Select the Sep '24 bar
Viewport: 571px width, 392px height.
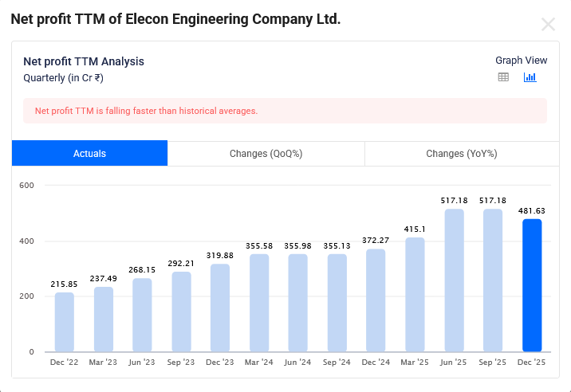[x=337, y=303]
